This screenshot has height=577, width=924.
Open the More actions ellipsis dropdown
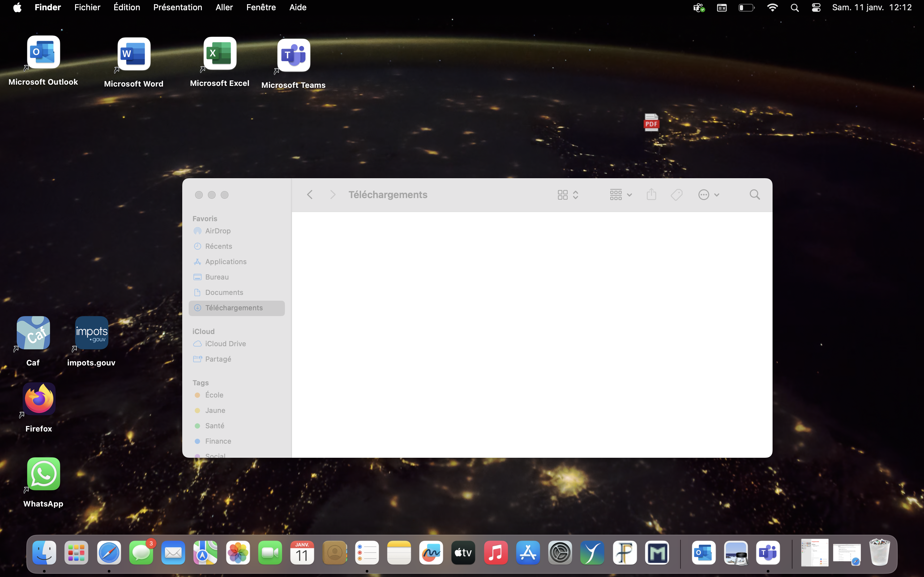coord(708,195)
